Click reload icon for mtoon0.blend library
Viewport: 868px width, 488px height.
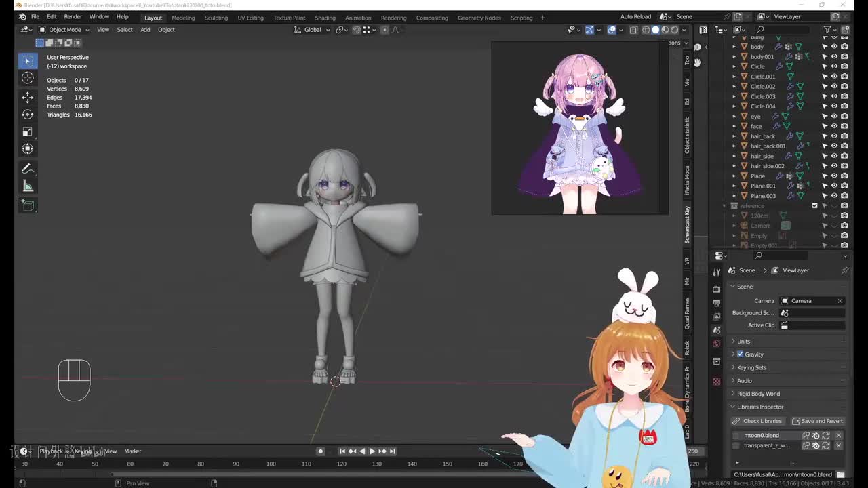826,436
